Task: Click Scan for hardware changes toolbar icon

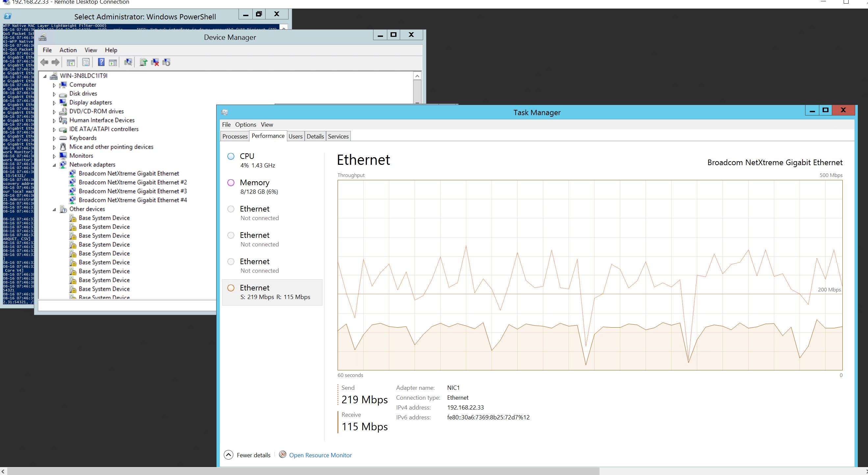Action: click(128, 62)
